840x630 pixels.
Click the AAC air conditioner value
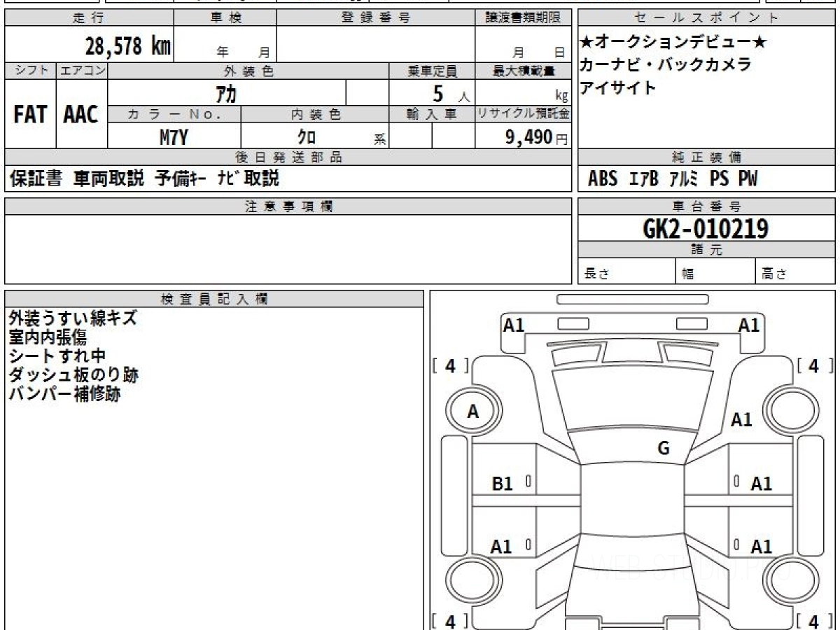(81, 114)
